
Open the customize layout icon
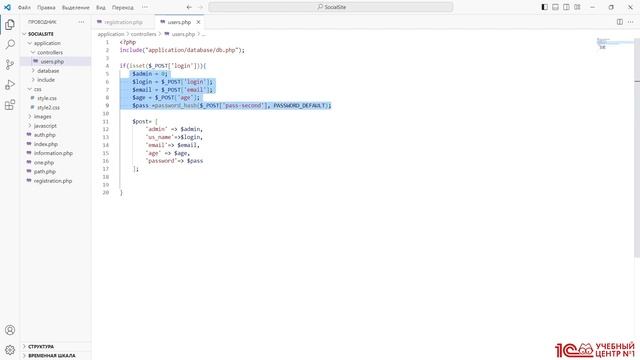click(x=577, y=7)
